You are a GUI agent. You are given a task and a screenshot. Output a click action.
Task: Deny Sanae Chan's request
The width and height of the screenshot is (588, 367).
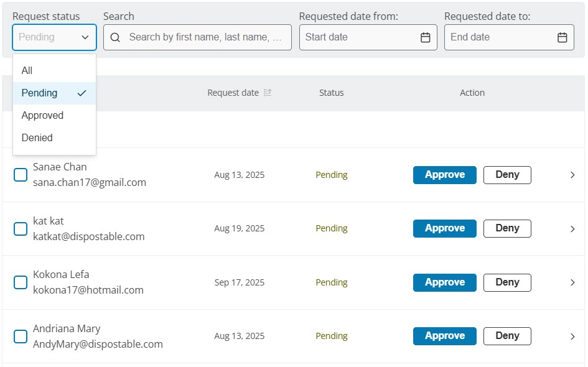pos(507,175)
